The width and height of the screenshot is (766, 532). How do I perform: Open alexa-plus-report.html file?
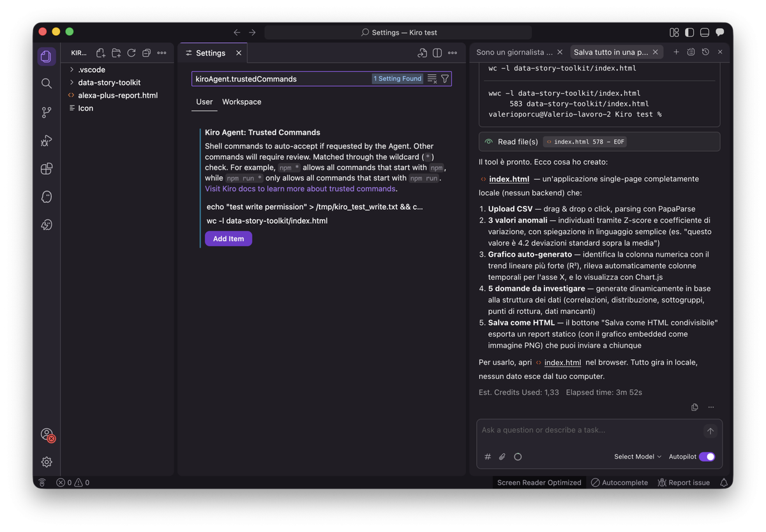[117, 95]
